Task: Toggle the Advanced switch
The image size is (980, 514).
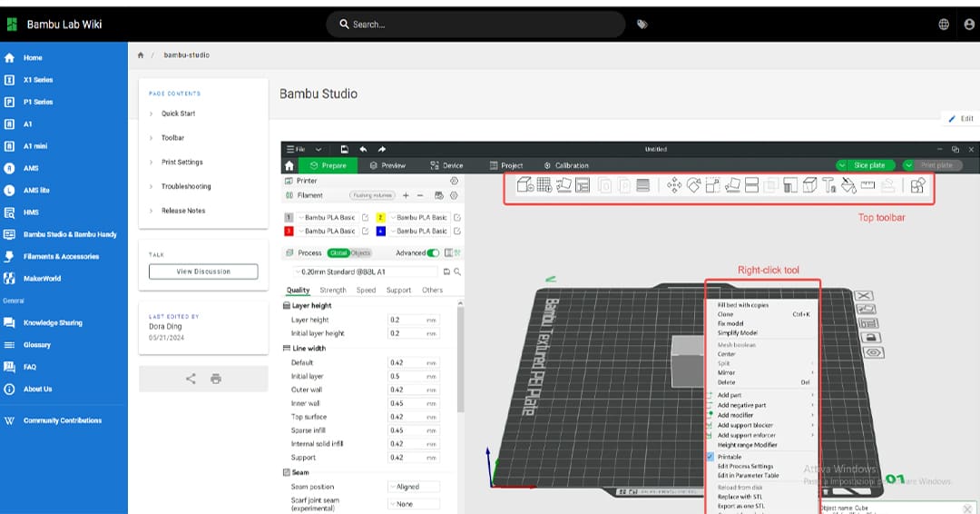Action: (433, 253)
